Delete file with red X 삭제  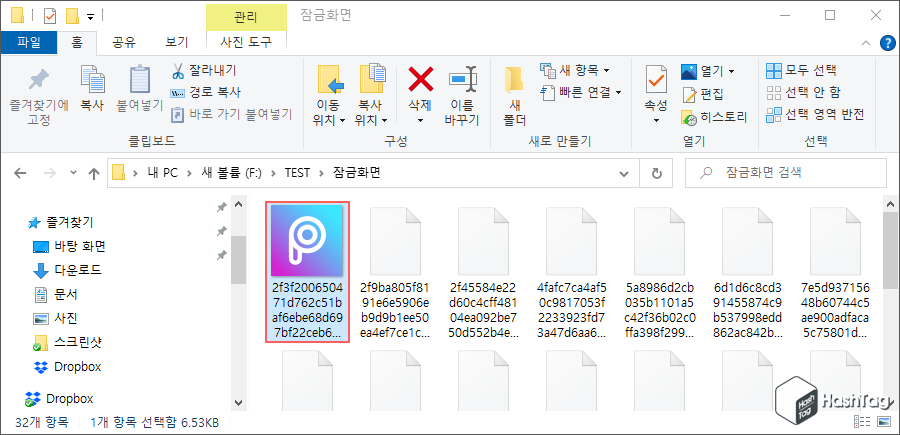tap(420, 87)
